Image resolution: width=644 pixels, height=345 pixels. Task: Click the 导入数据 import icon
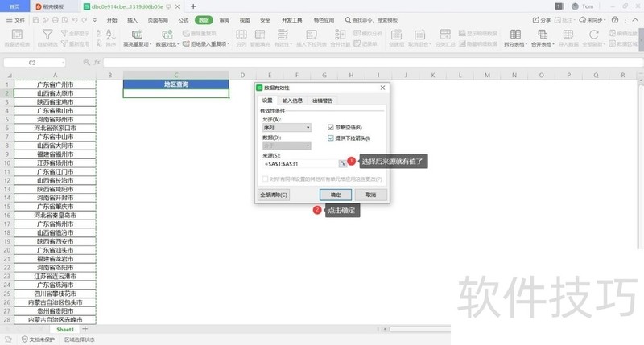coord(568,35)
